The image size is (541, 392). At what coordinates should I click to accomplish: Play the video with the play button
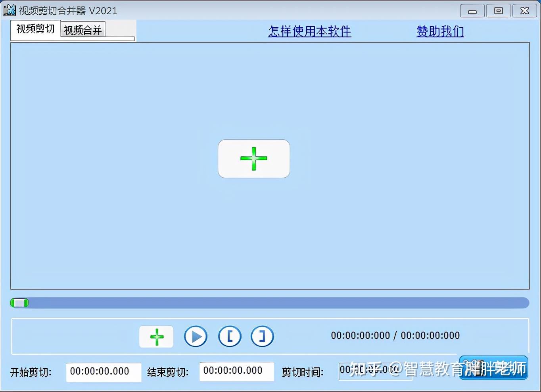coord(196,336)
